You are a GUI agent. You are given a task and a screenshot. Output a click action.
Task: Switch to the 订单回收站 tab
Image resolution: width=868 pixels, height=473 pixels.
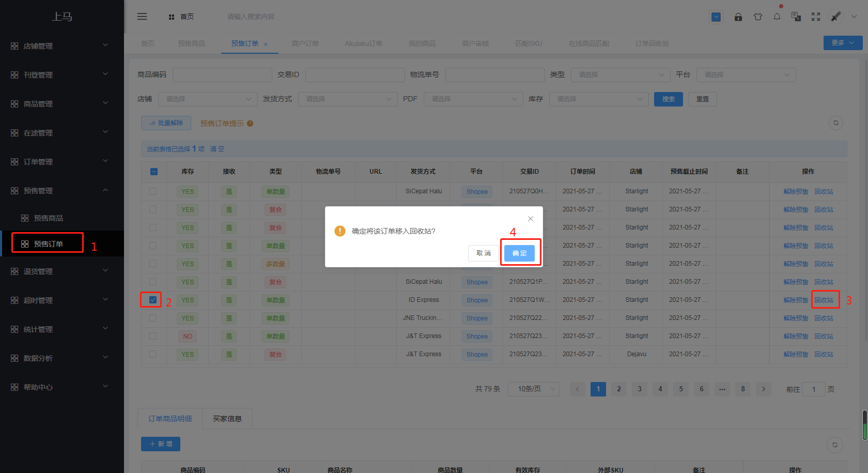[x=652, y=43]
